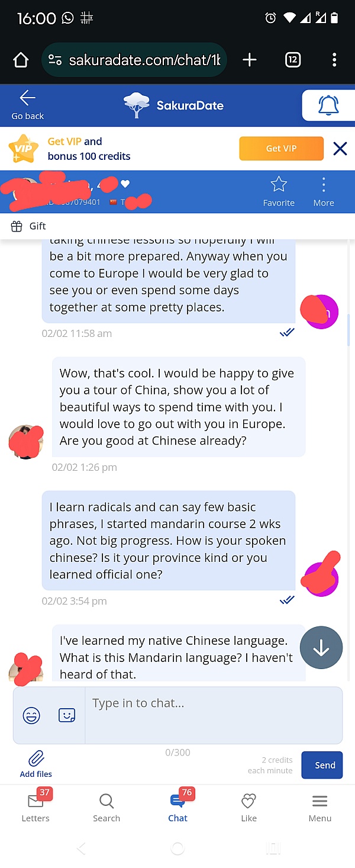355x868 pixels.
Task: Mark the contact as Favorite star
Action: point(278,185)
